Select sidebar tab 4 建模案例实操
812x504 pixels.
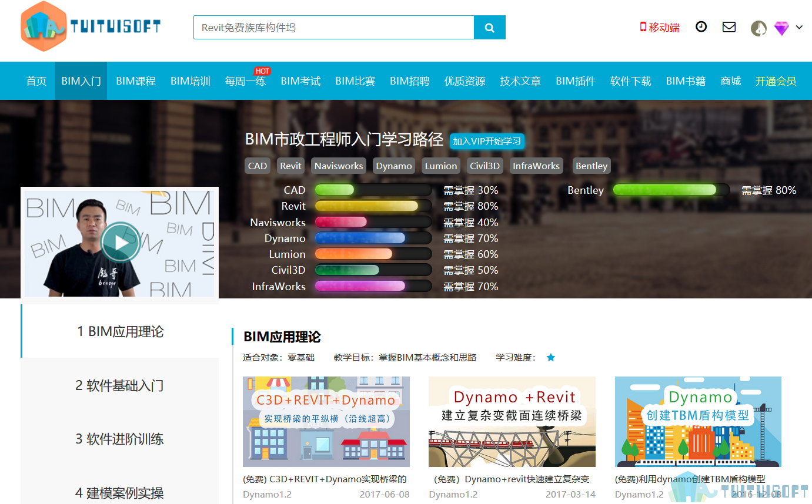[120, 493]
